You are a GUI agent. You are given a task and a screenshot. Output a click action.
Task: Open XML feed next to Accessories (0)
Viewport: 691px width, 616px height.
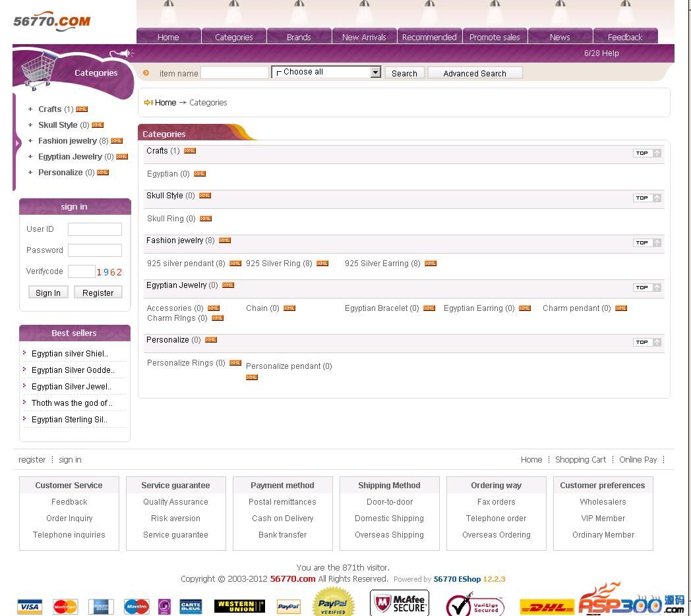coord(214,308)
